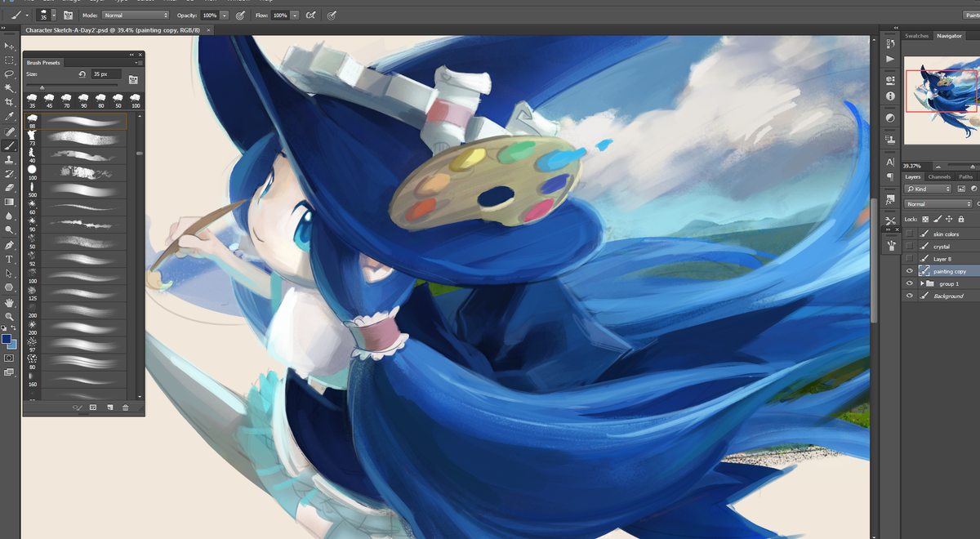The width and height of the screenshot is (980, 539).
Task: Open the Paragraph panel icon
Action: pyautogui.click(x=890, y=176)
